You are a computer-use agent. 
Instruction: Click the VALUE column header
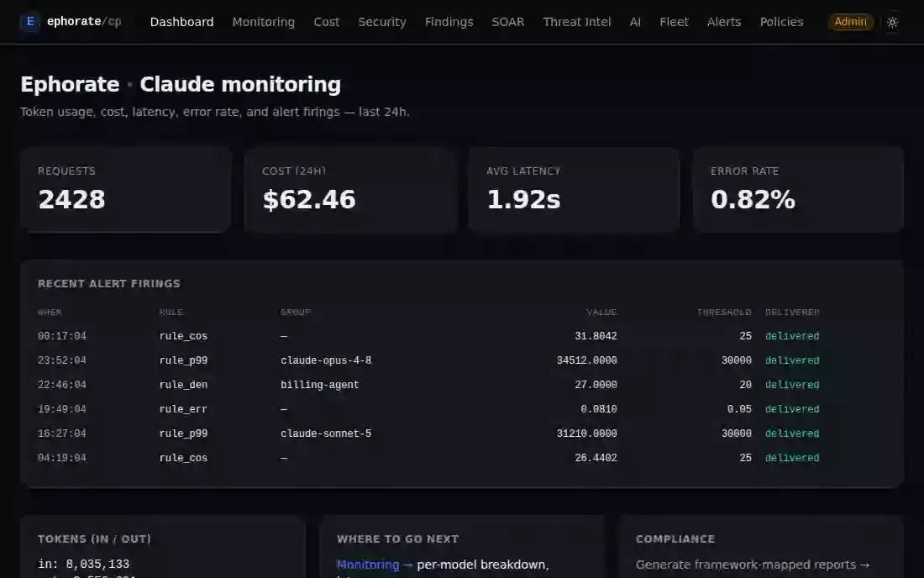pyautogui.click(x=601, y=313)
